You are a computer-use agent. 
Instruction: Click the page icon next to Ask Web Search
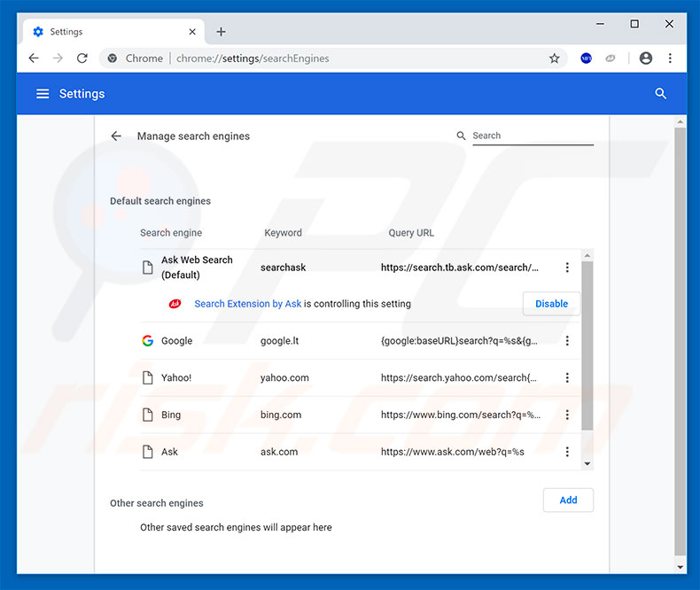click(x=147, y=268)
